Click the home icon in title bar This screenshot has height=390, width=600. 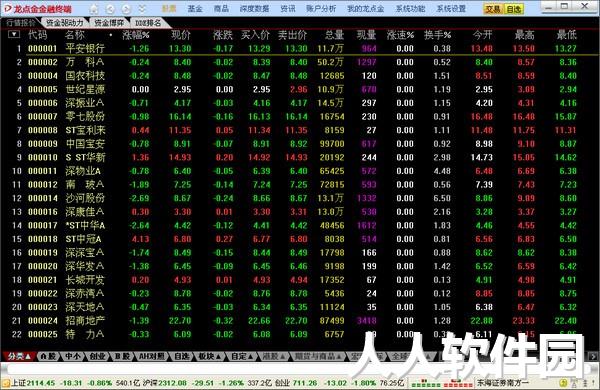[94, 8]
